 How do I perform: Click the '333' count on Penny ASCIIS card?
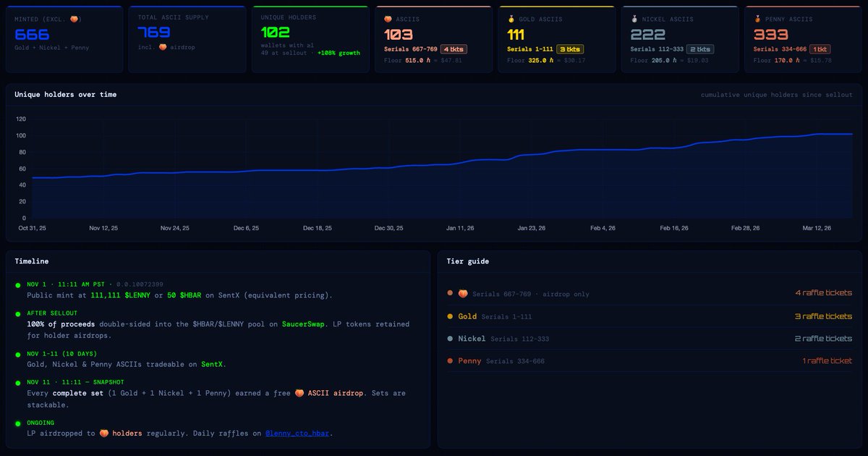click(x=771, y=34)
